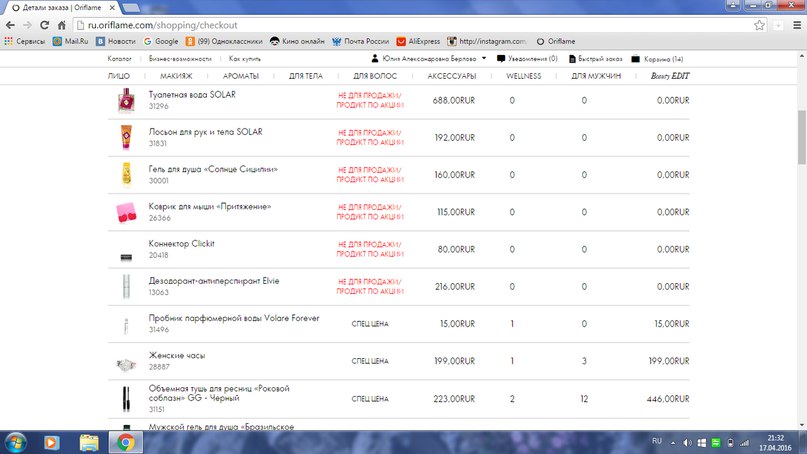Click the page vertical scrollbar thumb
The image size is (807, 454).
[x=802, y=137]
